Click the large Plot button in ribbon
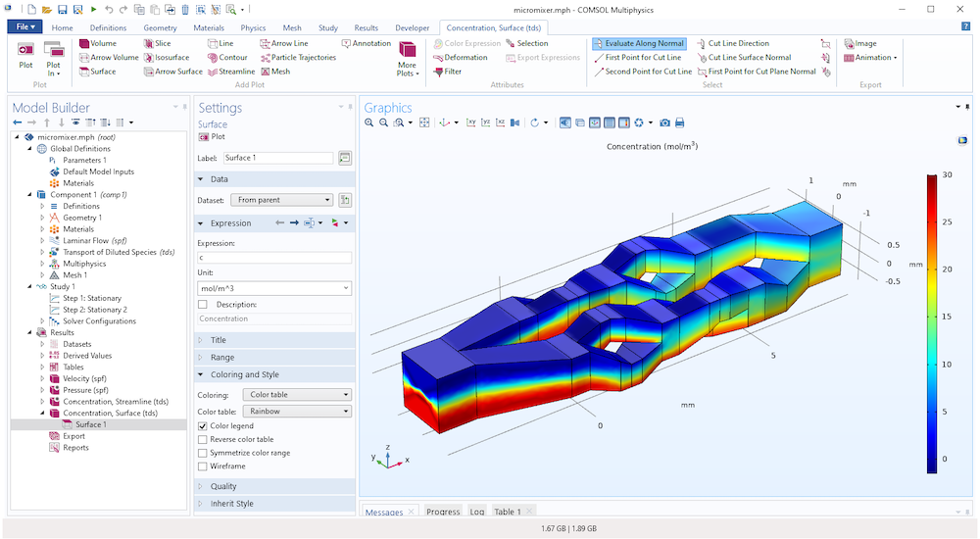The height and width of the screenshot is (539, 980). [25, 55]
